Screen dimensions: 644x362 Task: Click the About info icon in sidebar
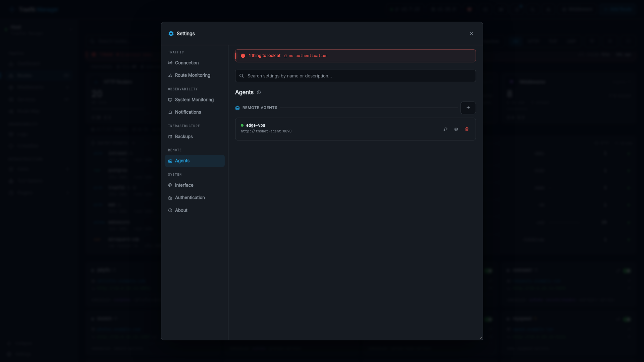tap(170, 210)
